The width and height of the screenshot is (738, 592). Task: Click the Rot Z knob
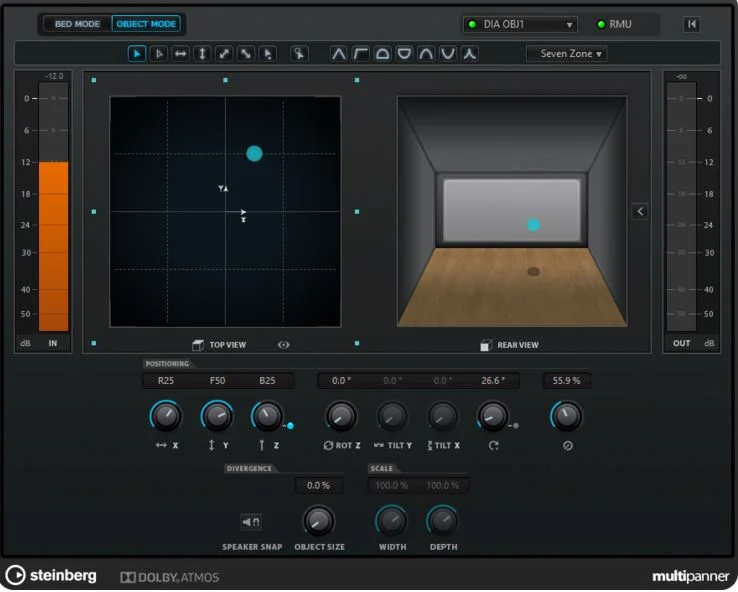[341, 416]
